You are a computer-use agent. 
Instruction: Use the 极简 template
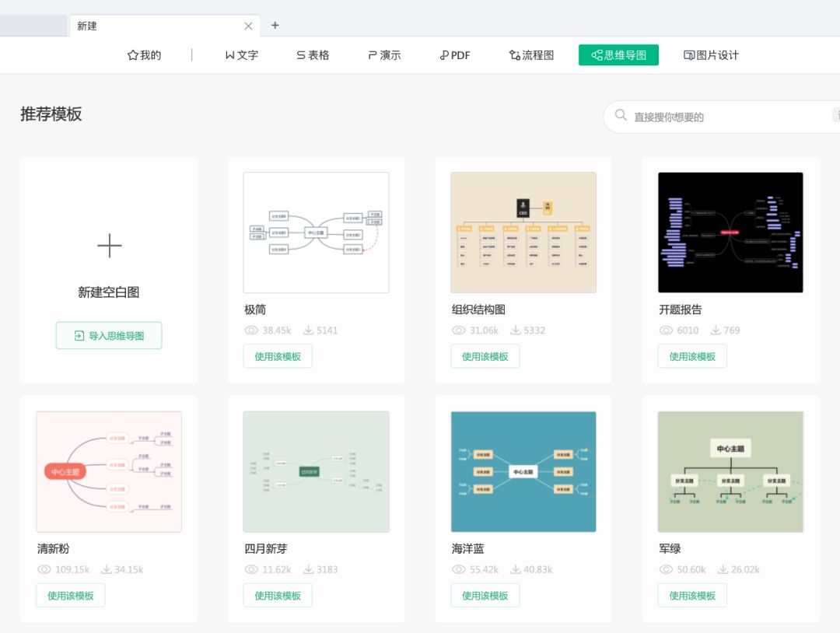(x=278, y=356)
